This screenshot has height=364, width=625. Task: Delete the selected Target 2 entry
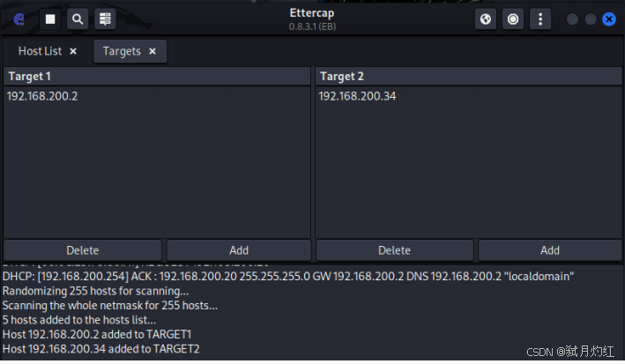[x=394, y=250]
